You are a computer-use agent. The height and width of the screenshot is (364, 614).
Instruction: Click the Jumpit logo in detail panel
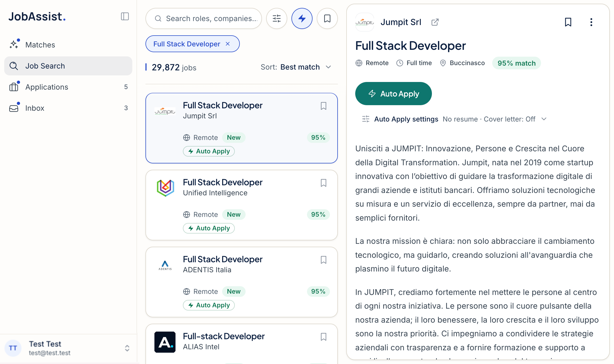(365, 22)
